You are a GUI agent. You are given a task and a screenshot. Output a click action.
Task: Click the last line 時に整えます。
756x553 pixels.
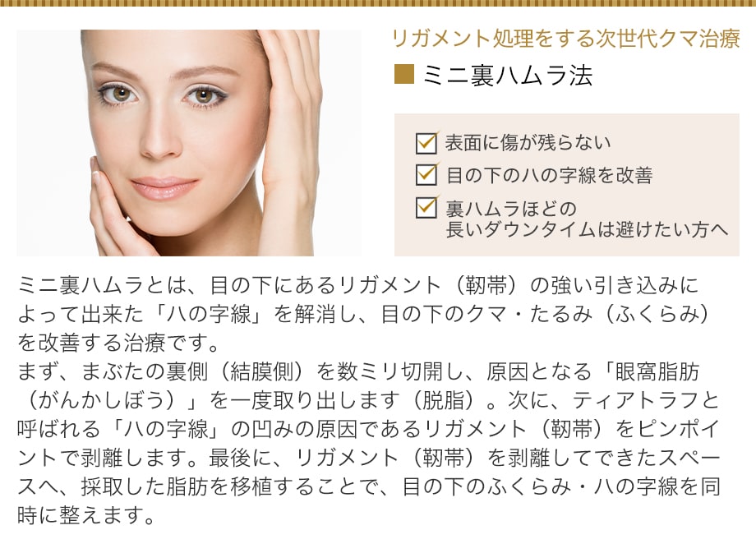pos(85,515)
